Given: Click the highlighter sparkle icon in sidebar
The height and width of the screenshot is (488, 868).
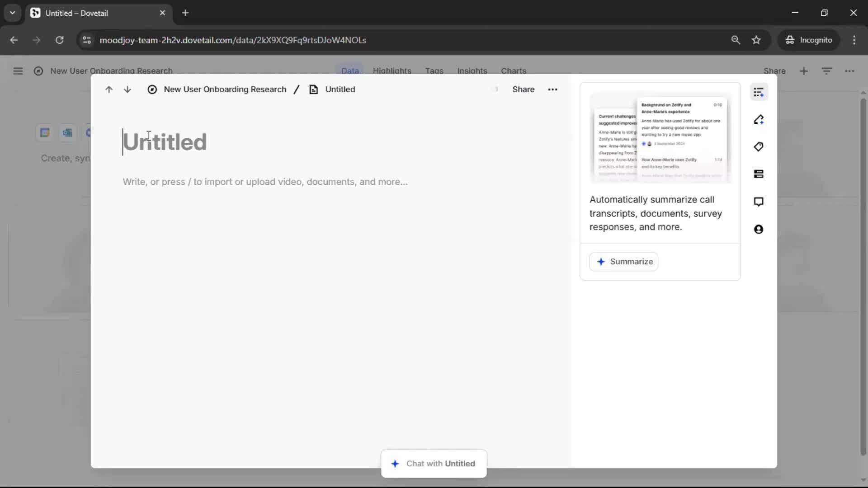Looking at the screenshot, I should [x=759, y=120].
